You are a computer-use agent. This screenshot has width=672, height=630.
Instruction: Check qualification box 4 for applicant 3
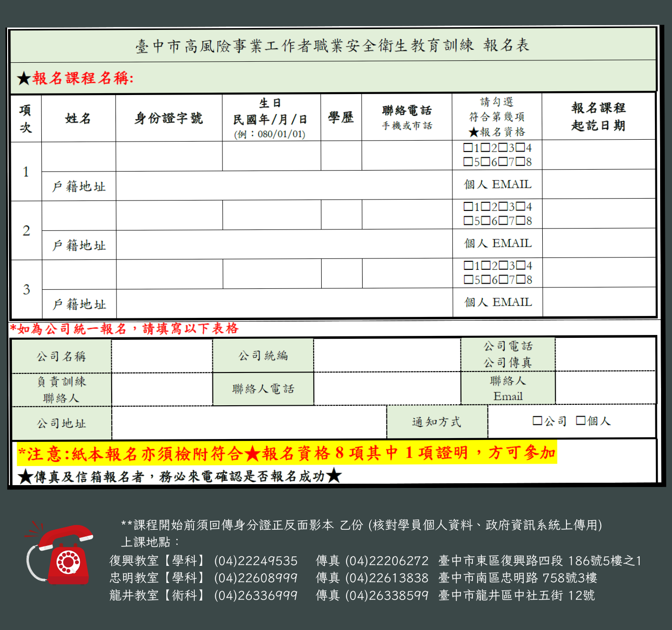521,266
